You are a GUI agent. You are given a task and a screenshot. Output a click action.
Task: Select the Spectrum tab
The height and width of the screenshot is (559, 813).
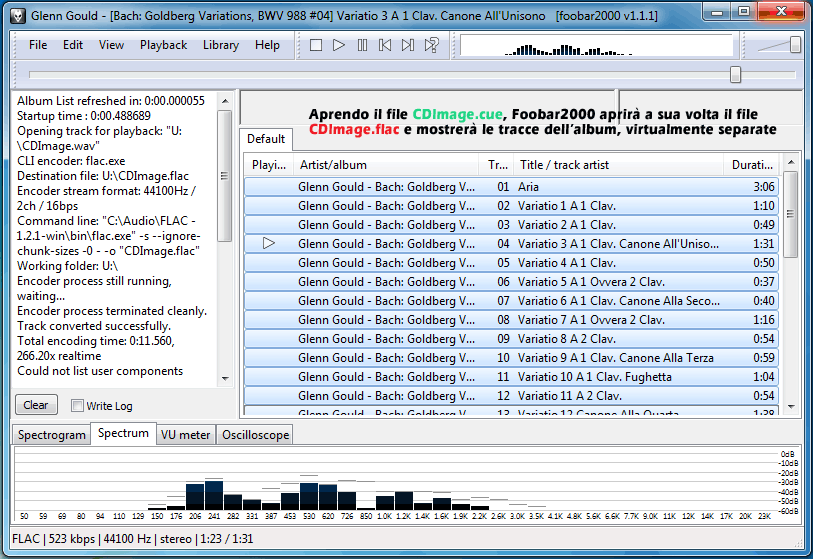click(123, 433)
